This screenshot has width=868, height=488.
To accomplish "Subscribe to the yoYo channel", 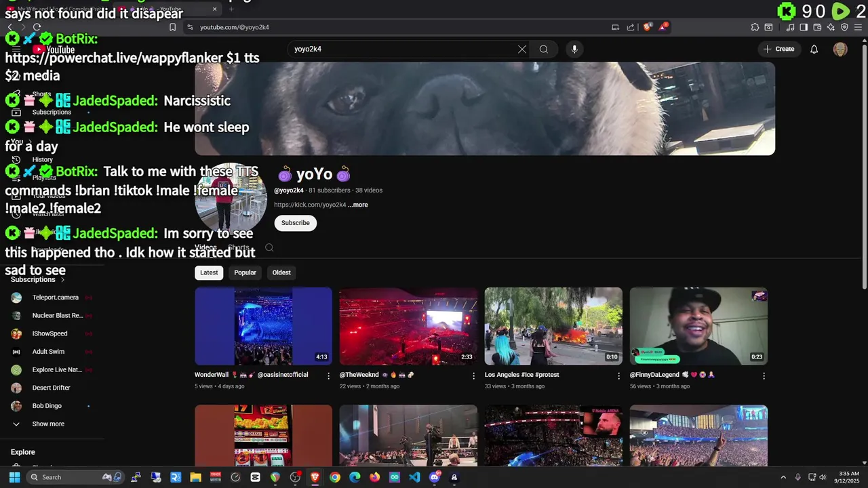I will point(296,223).
